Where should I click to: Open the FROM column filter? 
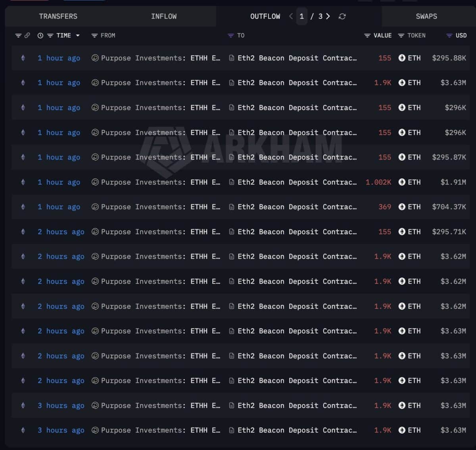tap(94, 35)
